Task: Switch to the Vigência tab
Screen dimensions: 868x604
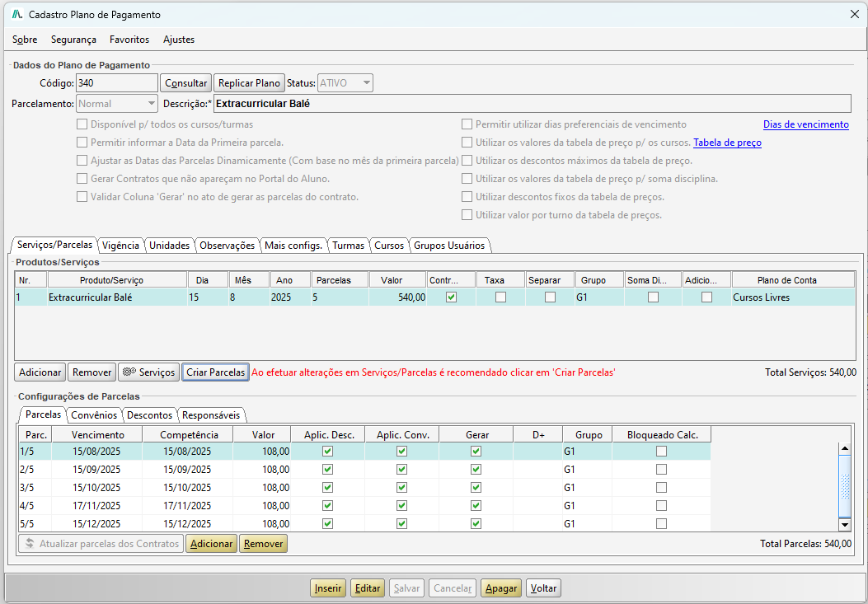Action: [122, 246]
